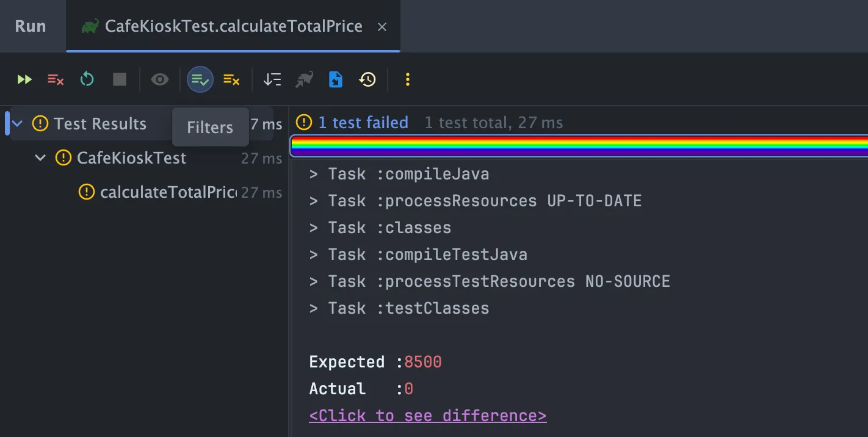Click the Rerun Failed Tests icon
This screenshot has height=437, width=868.
[56, 79]
